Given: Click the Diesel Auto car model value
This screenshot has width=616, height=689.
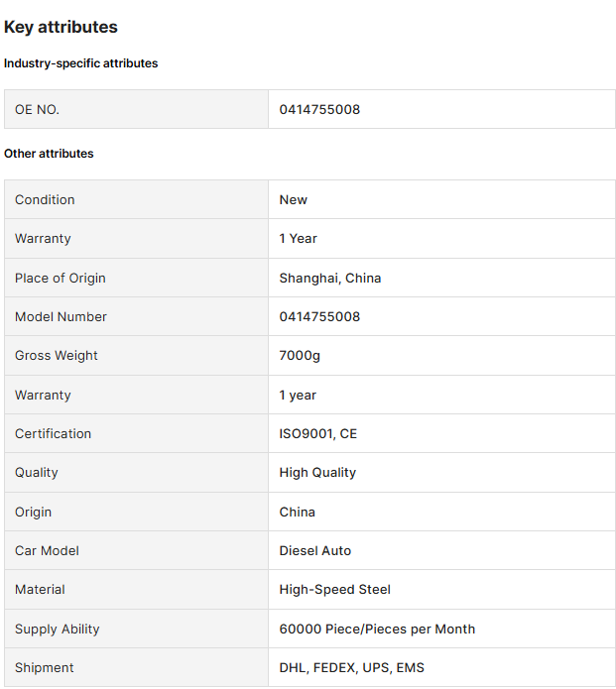Looking at the screenshot, I should [315, 550].
